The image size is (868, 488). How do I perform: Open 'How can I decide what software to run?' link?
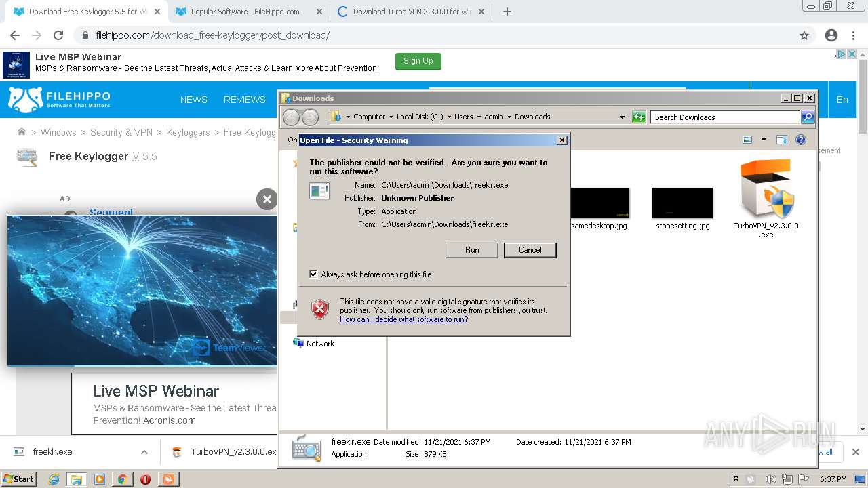pos(403,319)
